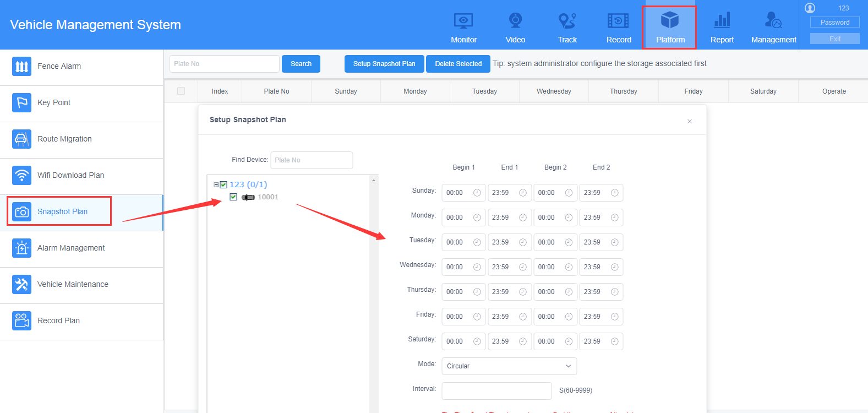Select Snapshot Plan in the sidebar
Image resolution: width=868 pixels, height=413 pixels.
(81, 213)
